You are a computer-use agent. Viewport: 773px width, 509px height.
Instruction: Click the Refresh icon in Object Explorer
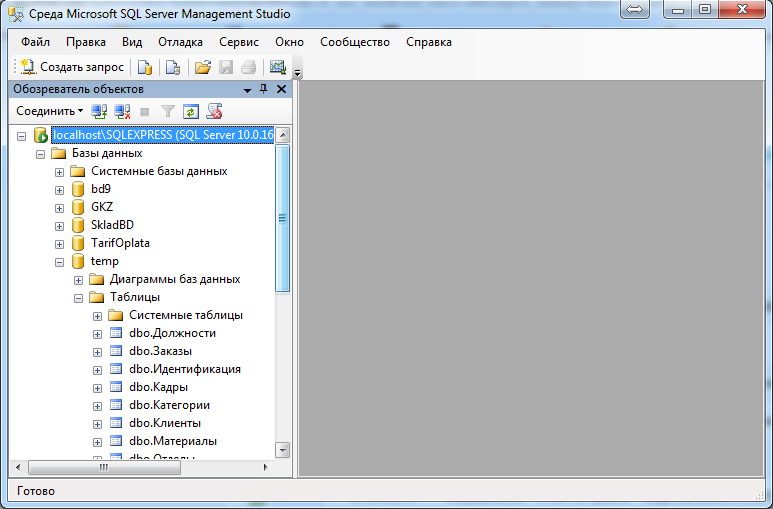(191, 111)
